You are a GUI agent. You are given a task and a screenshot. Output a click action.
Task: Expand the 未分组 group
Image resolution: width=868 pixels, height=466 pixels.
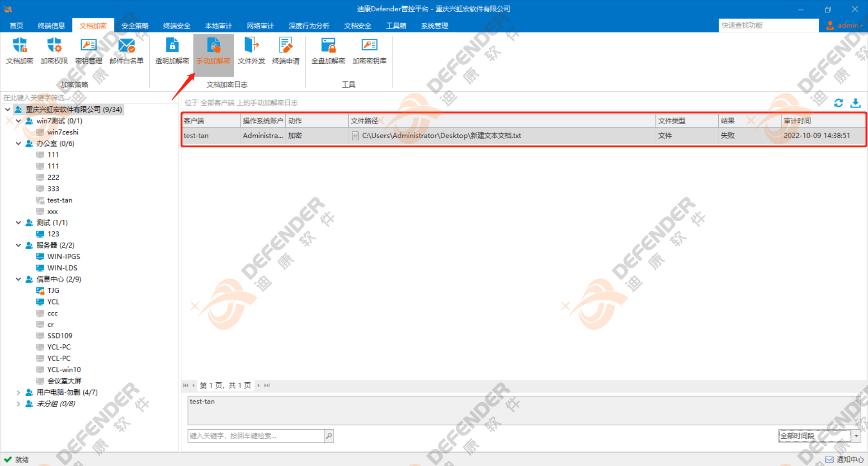pyautogui.click(x=19, y=404)
